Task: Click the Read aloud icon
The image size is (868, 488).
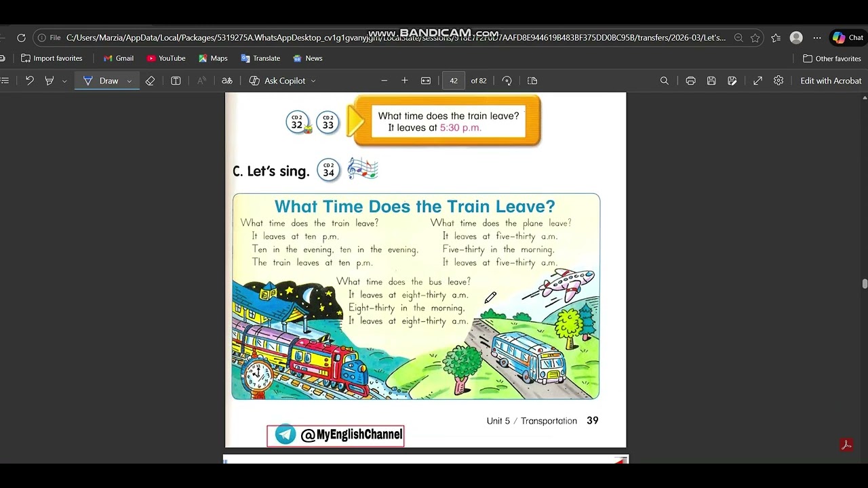Action: click(x=201, y=81)
